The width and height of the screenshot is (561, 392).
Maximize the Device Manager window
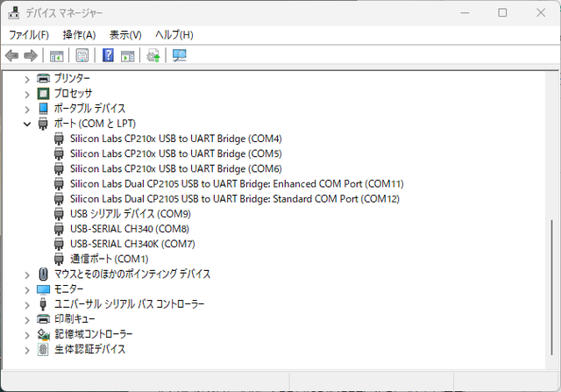[x=502, y=13]
